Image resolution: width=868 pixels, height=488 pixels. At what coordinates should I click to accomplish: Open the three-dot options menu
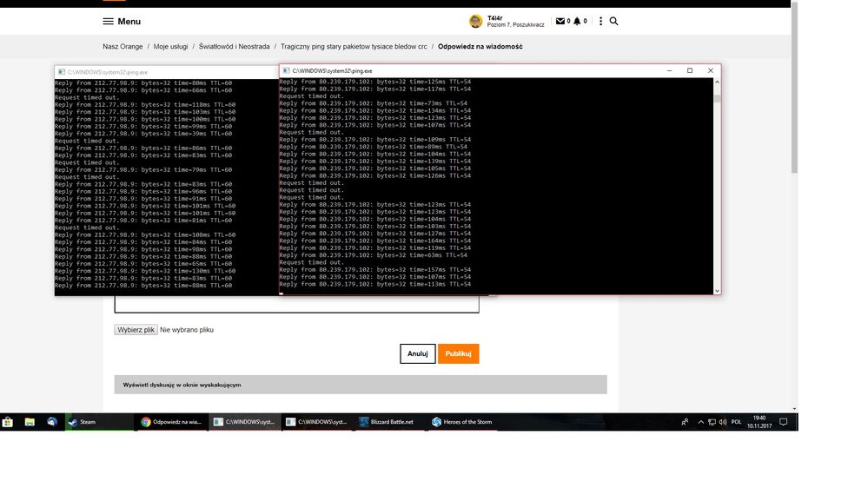pos(600,21)
